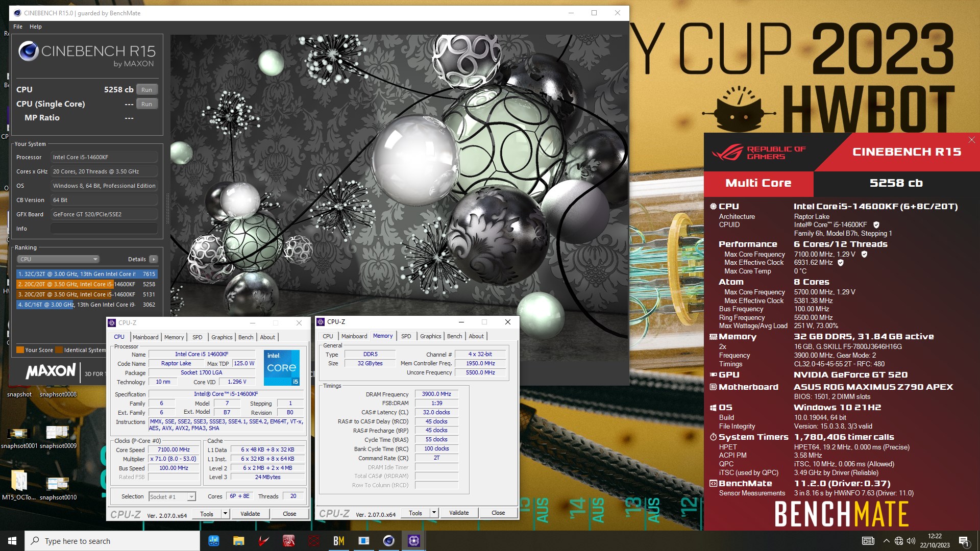
Task: Open the dark red grid taskbar icon
Action: (313, 541)
